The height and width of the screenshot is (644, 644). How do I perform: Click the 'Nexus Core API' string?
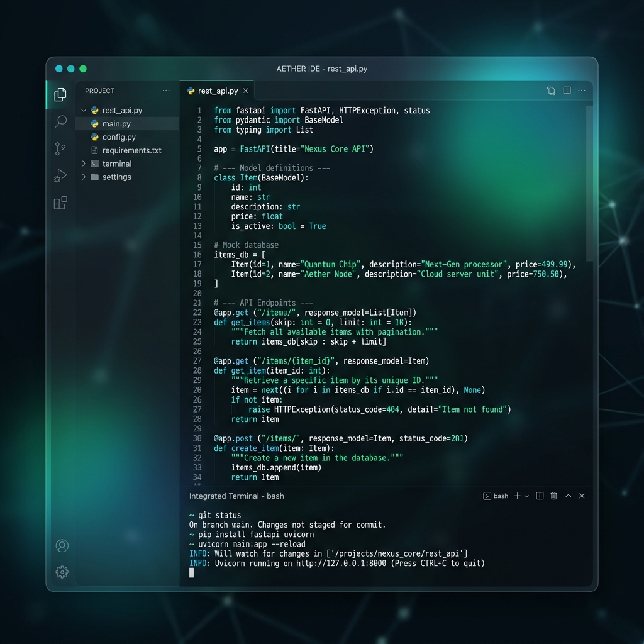pyautogui.click(x=335, y=148)
